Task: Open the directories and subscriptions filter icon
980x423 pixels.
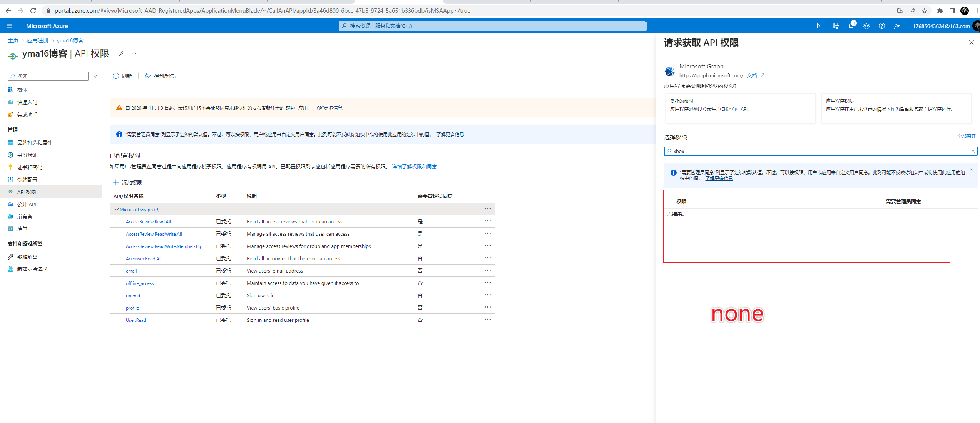Action: tap(836, 26)
